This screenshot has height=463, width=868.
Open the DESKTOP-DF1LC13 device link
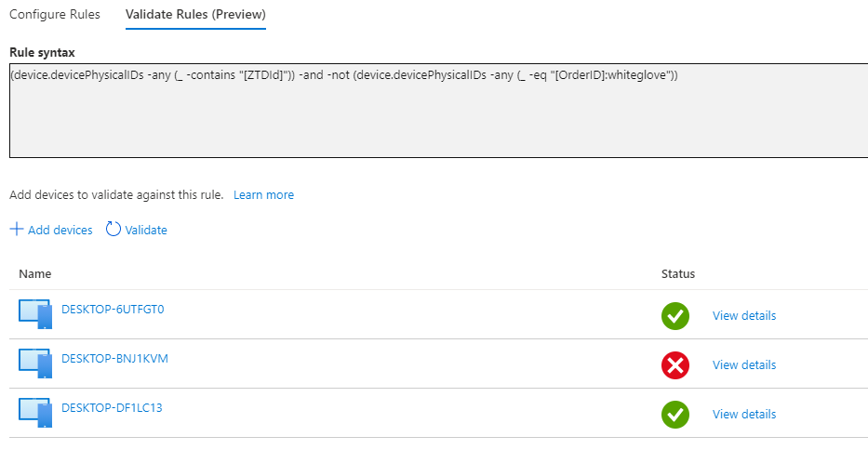coord(112,408)
